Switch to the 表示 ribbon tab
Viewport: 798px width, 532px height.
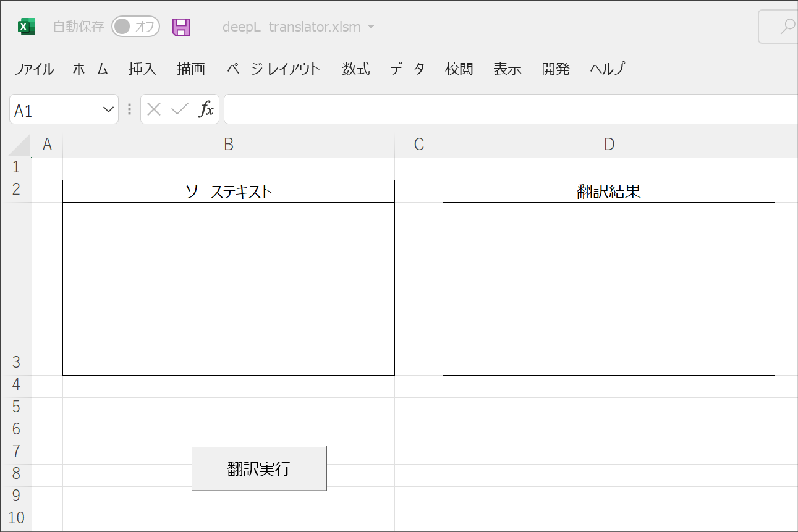point(507,69)
